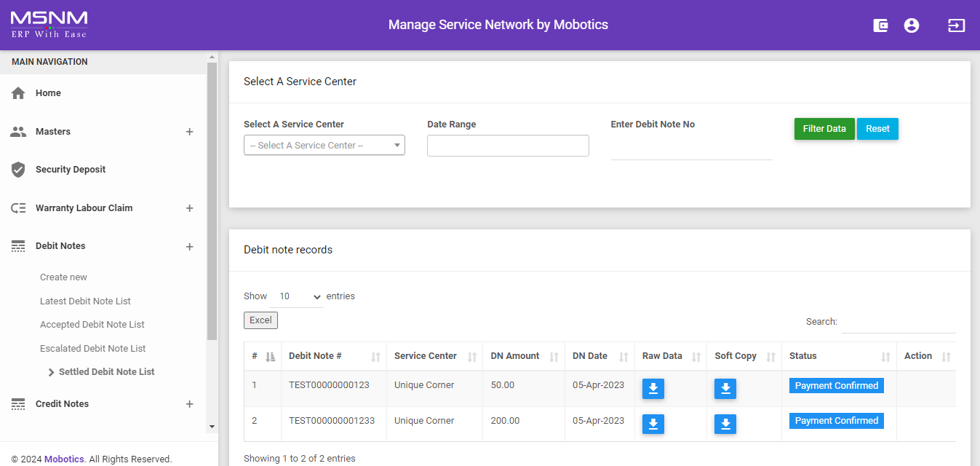Open the Select A Service Center dropdown
Screen dimensions: 980x466
pos(324,146)
